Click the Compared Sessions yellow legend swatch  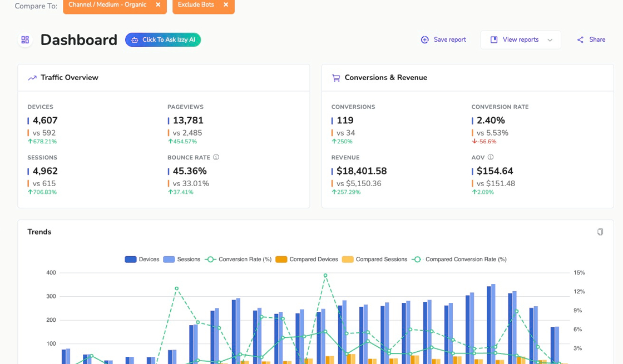click(348, 260)
